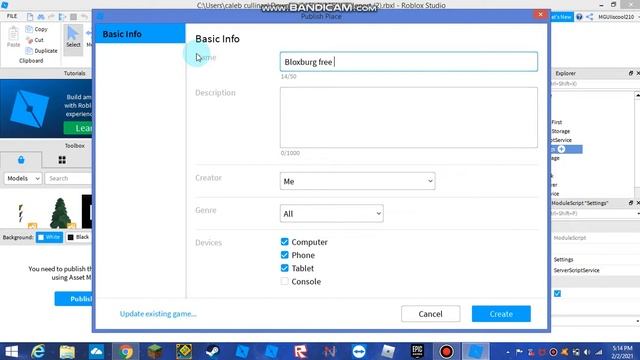Open Minecraft from the taskbar
640x360 pixels.
point(155,351)
